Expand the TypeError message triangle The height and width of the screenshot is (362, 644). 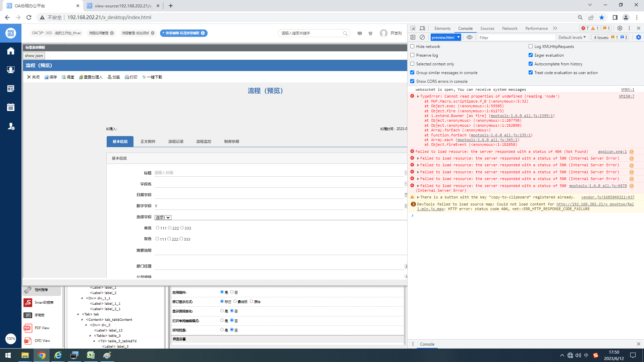coord(418,96)
